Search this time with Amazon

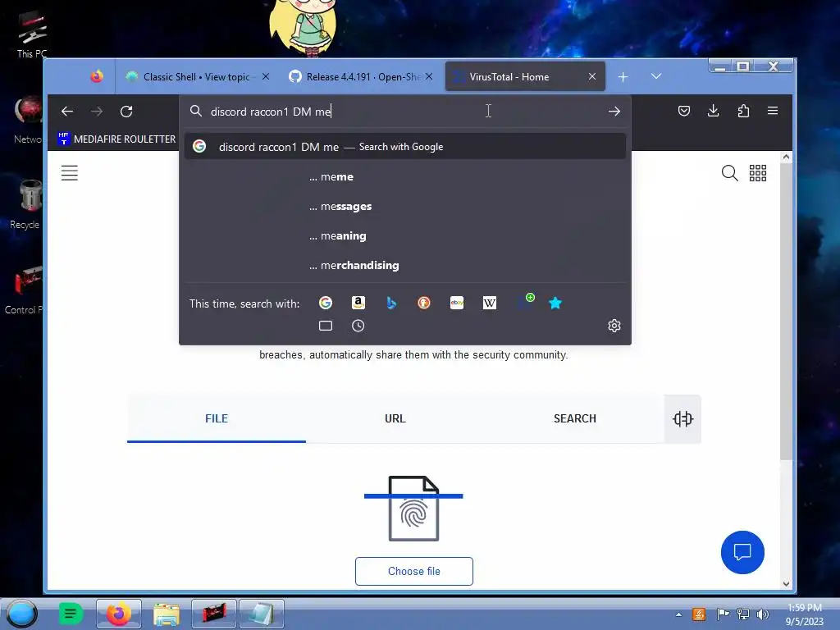(358, 304)
